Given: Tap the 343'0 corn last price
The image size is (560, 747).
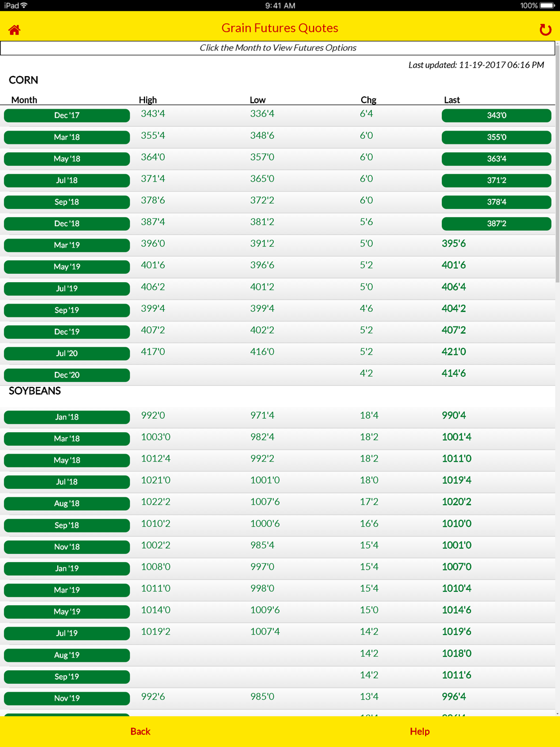Looking at the screenshot, I should click(496, 115).
